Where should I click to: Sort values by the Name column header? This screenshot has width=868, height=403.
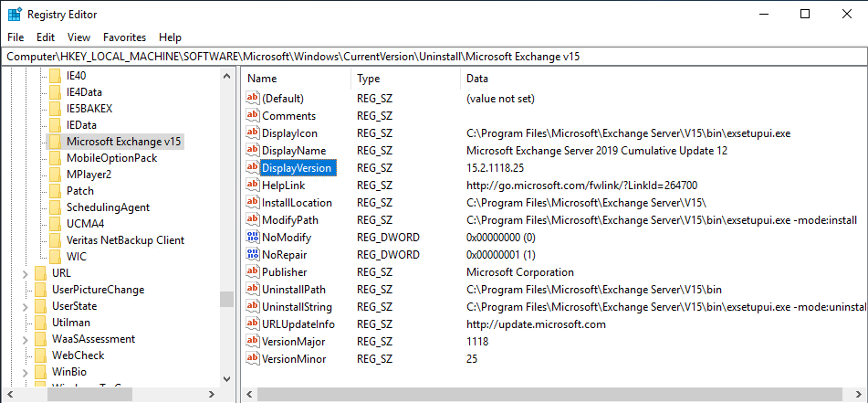click(296, 79)
